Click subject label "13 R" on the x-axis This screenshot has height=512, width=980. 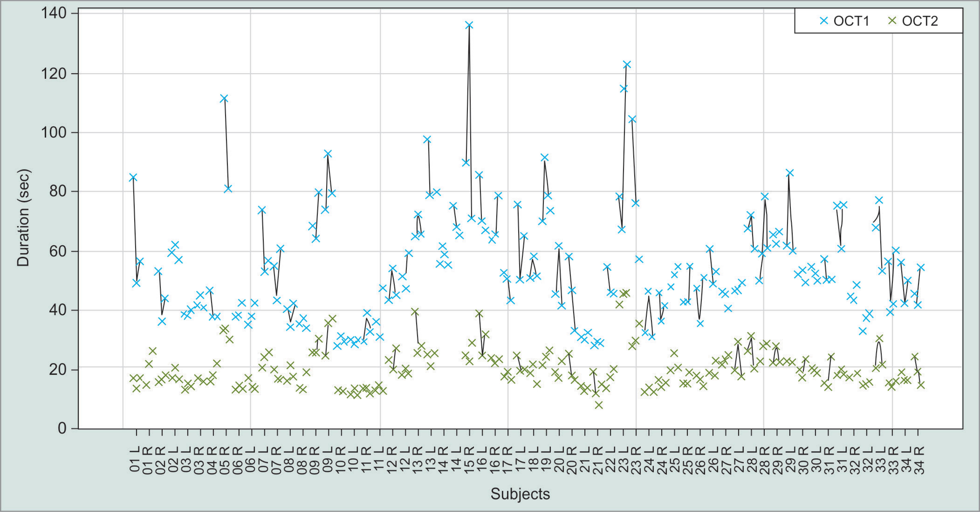point(418,461)
